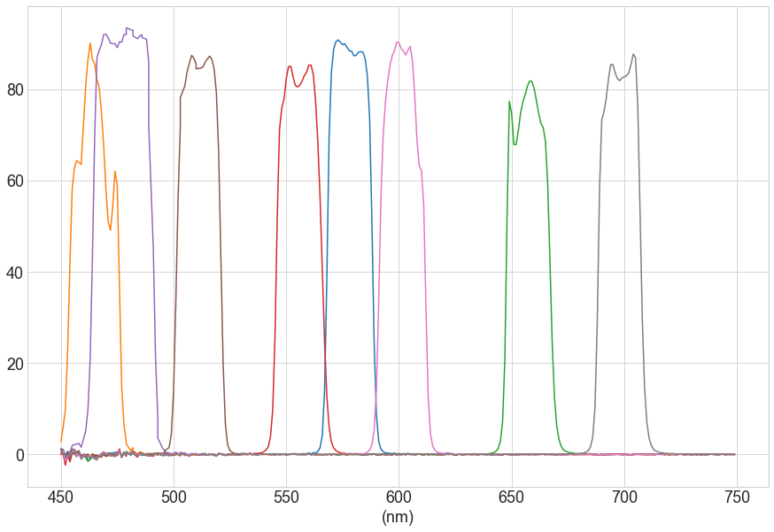
Task: Click the y-axis tick label 60
Action: (15, 181)
